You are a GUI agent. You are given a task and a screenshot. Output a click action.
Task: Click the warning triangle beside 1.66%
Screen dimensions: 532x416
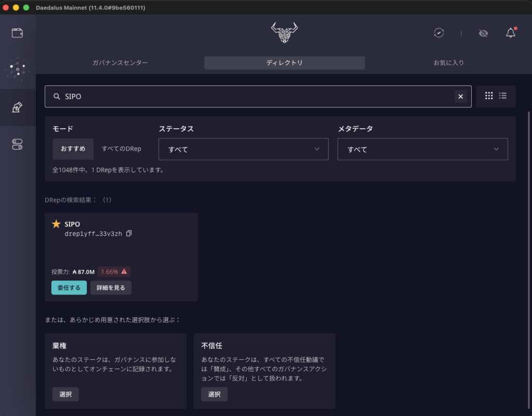(x=124, y=272)
